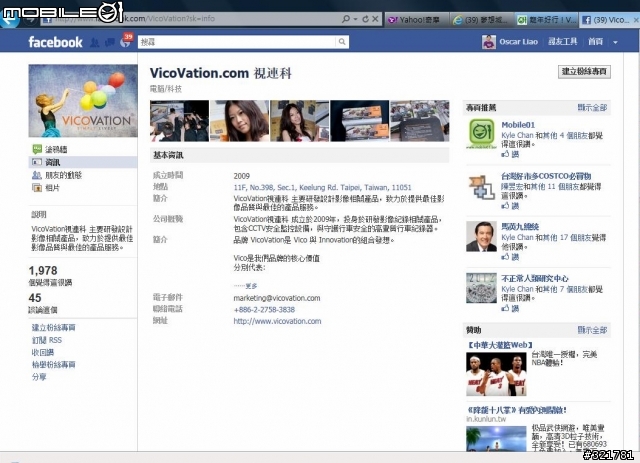Click the browser address bar search magnifier
The width and height of the screenshot is (640, 463).
click(346, 19)
